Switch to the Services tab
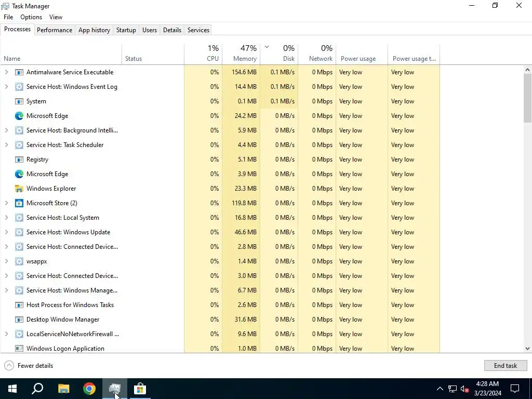Screen dimensions: 532x399 click(x=198, y=30)
